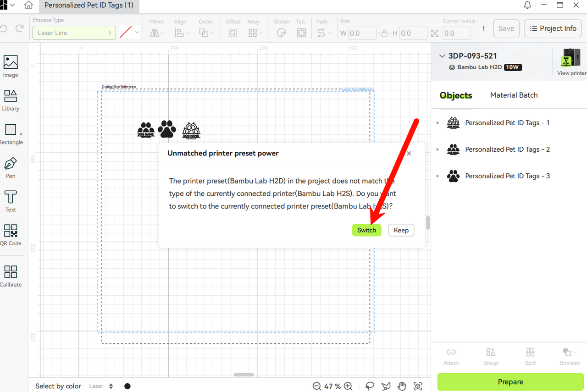
Task: Open the line color dropdown arrow
Action: point(137,33)
